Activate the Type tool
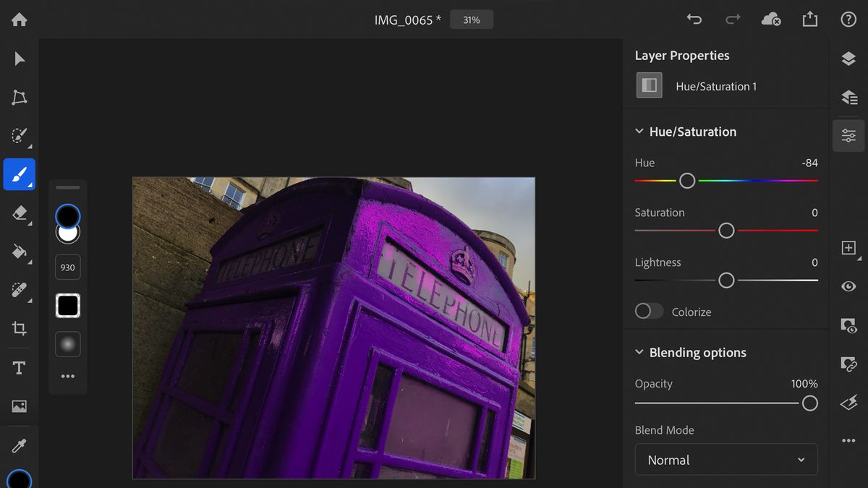The width and height of the screenshot is (868, 488). (19, 367)
